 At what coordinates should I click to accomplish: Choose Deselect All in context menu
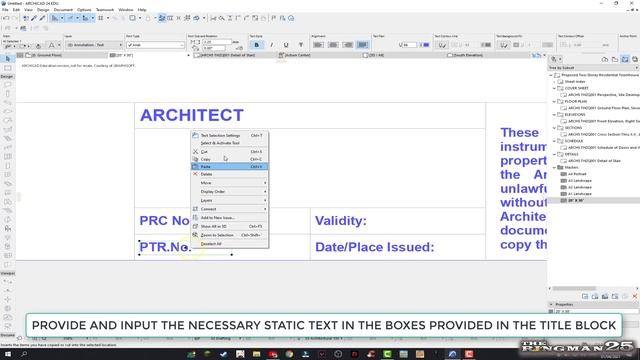coord(229,244)
